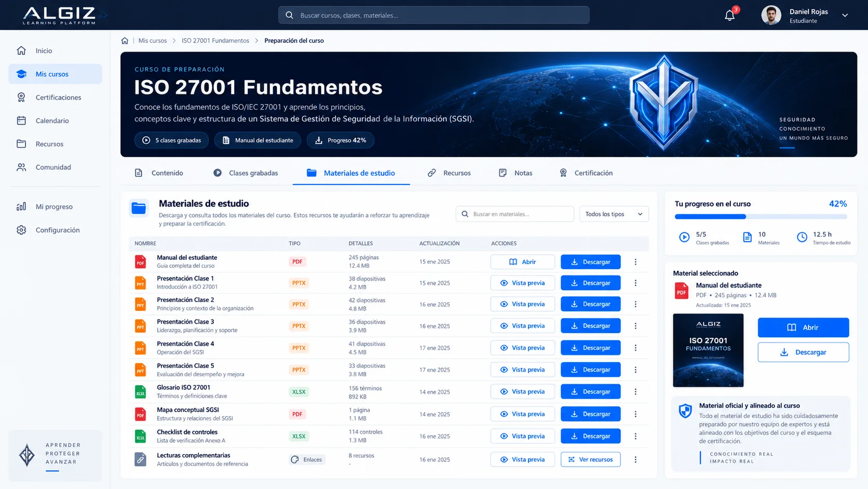The image size is (868, 489).
Task: Open three-dot menu for Presentación Clase 3
Action: pyautogui.click(x=635, y=326)
